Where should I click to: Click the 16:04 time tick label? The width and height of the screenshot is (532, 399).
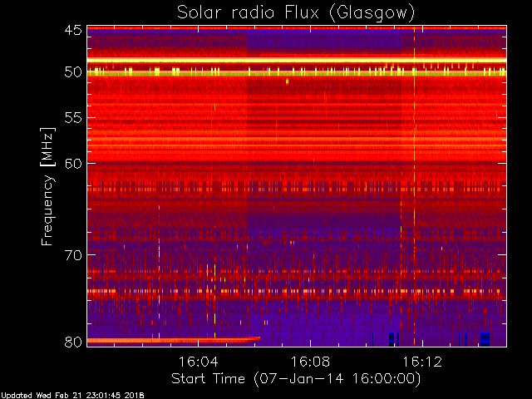pos(198,362)
